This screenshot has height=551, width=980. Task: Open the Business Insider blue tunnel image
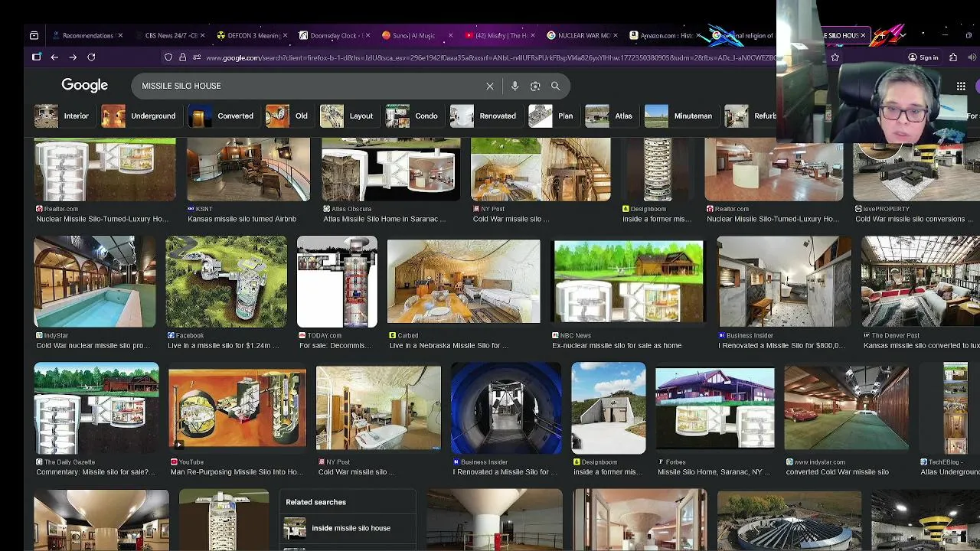pyautogui.click(x=506, y=408)
